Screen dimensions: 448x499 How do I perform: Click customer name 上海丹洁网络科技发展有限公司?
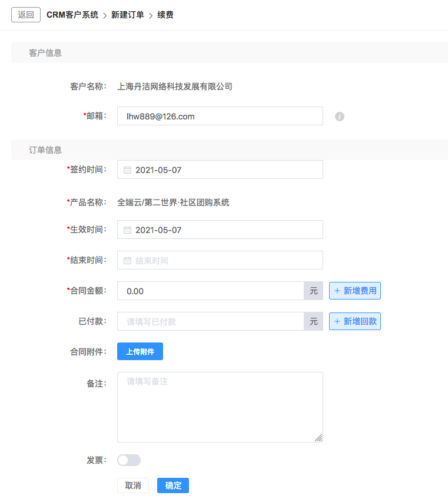click(175, 87)
